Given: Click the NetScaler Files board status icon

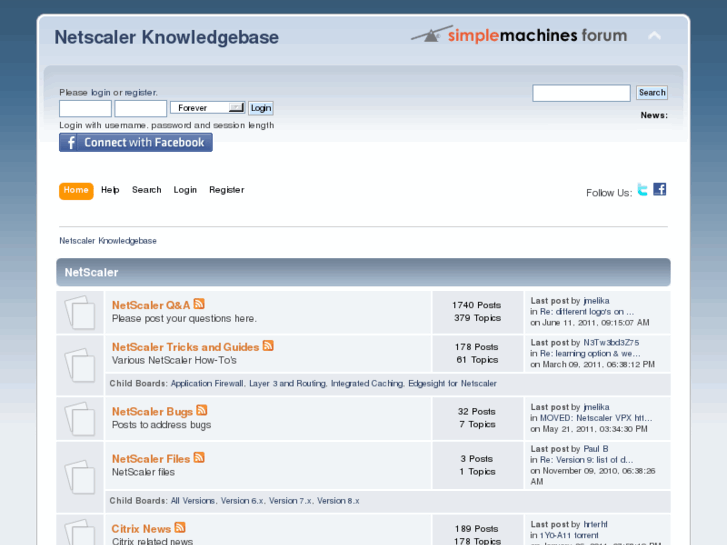Looking at the screenshot, I should tap(80, 477).
